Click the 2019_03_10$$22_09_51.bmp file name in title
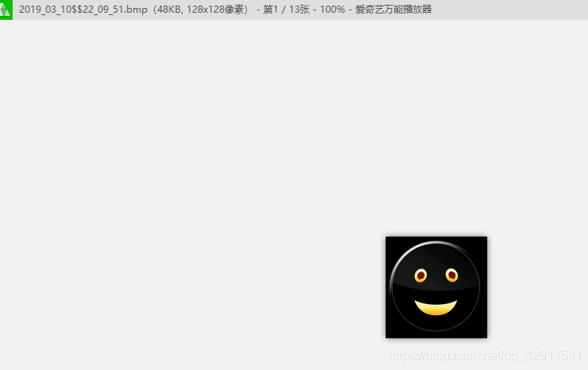 tap(83, 10)
